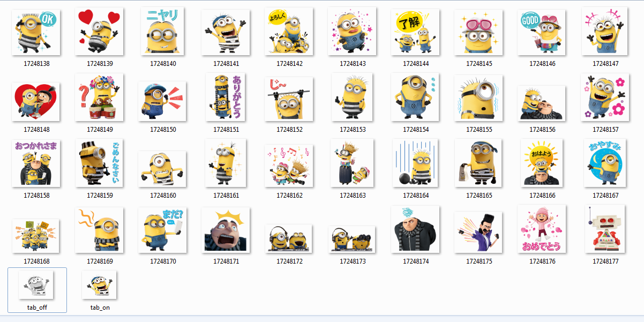Choose the 17248173 headphones minions image

click(353, 239)
